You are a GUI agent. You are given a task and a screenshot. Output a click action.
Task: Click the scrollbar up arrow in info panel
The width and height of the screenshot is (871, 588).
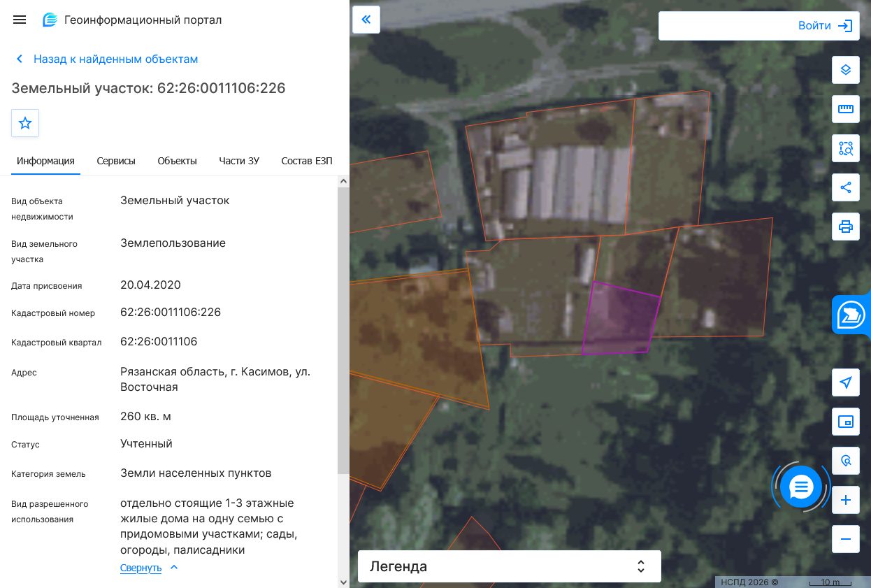pyautogui.click(x=343, y=181)
